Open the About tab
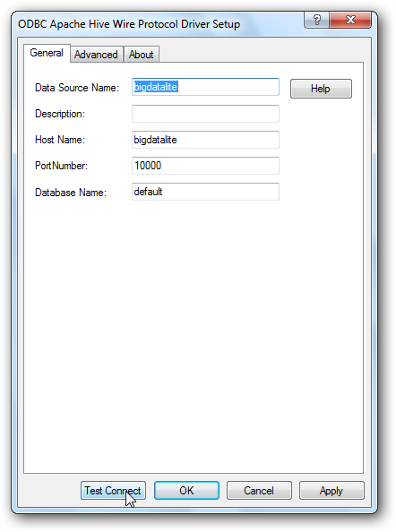The width and height of the screenshot is (396, 532). click(x=142, y=55)
